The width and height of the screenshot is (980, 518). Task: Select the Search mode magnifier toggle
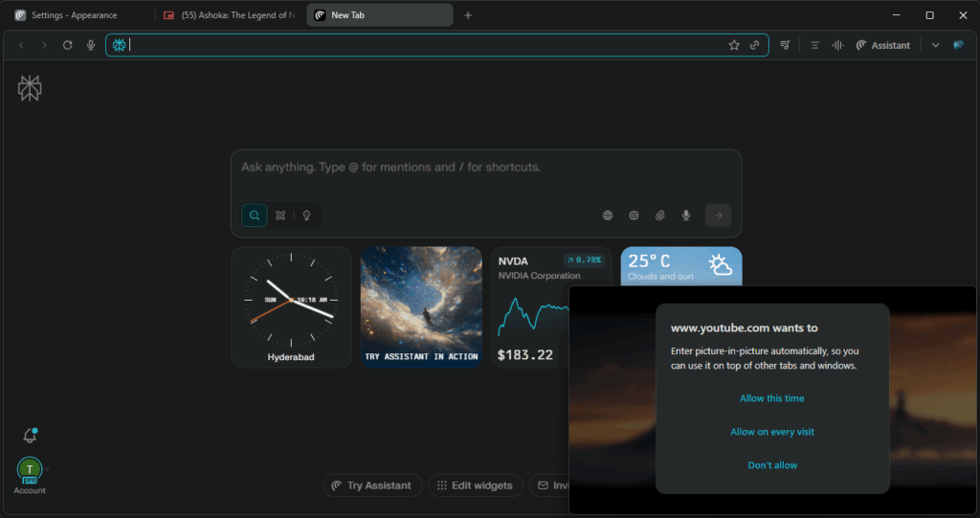pos(255,215)
